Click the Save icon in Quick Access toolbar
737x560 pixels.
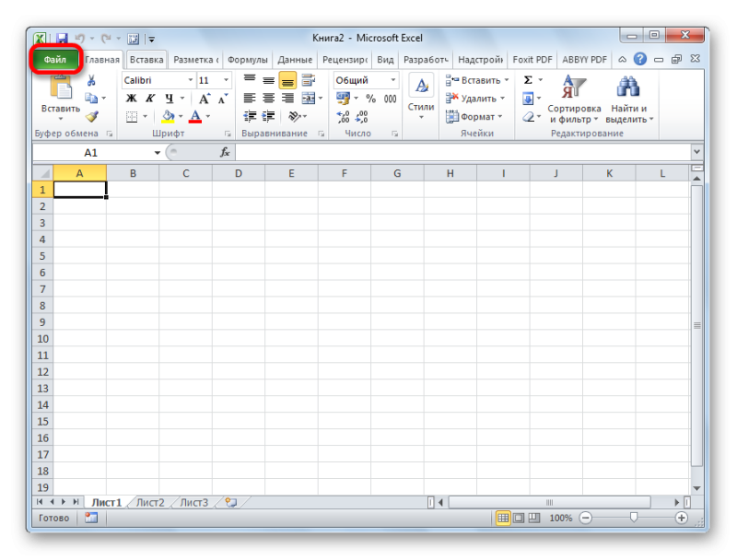(62, 39)
